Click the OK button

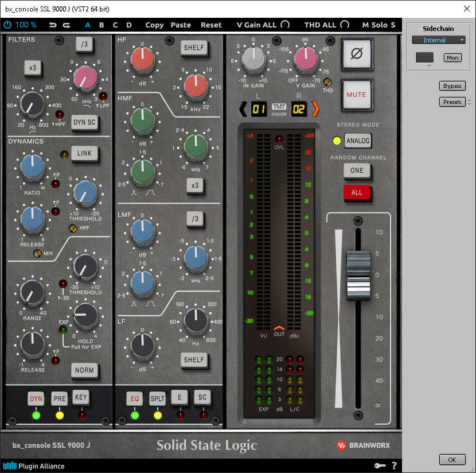click(x=452, y=459)
